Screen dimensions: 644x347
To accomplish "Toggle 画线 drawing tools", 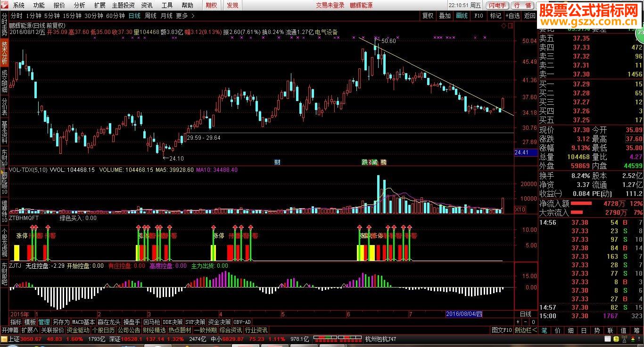I will (x=462, y=16).
